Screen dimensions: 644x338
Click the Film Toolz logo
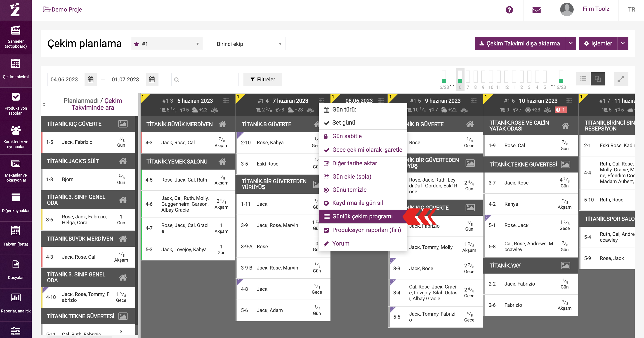click(15, 10)
